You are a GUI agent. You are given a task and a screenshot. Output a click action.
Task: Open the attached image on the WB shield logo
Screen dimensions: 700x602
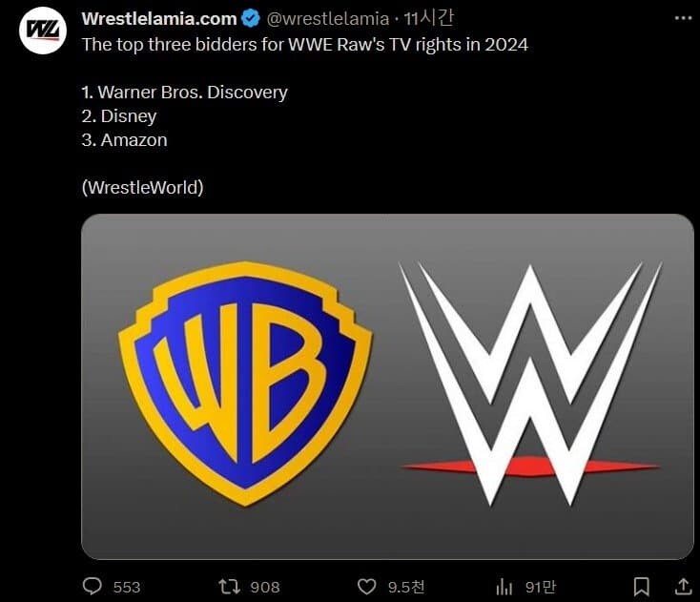click(245, 384)
